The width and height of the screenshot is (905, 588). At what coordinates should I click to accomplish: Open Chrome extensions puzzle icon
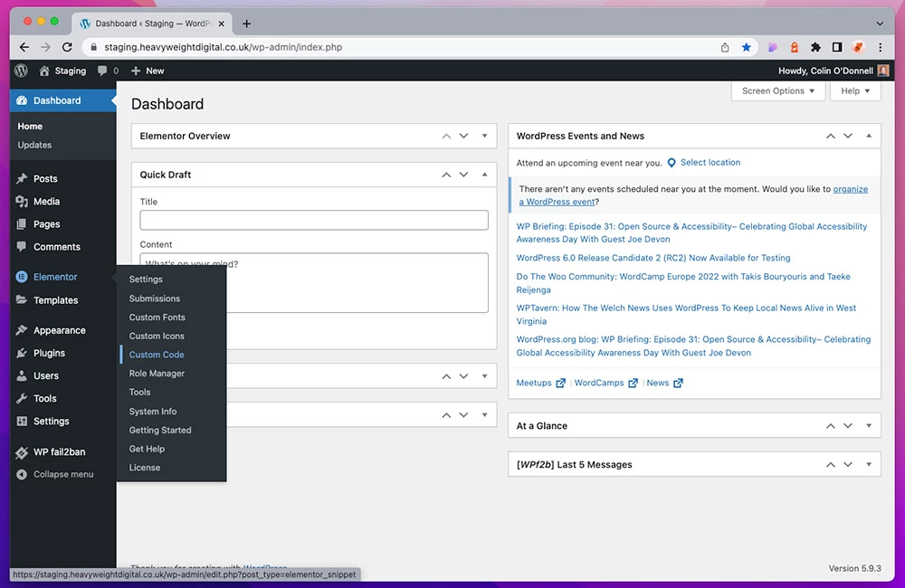coord(815,47)
